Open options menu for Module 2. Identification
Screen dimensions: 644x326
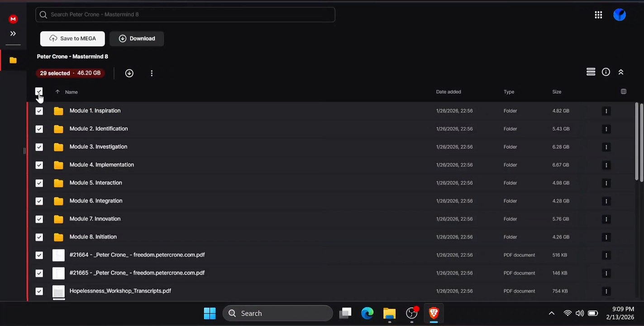(x=606, y=129)
